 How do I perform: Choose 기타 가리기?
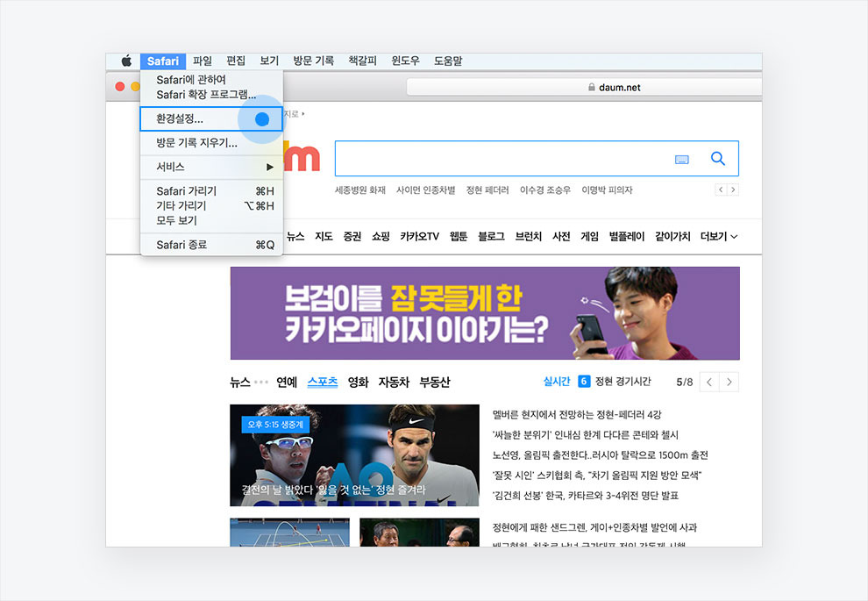(211, 205)
